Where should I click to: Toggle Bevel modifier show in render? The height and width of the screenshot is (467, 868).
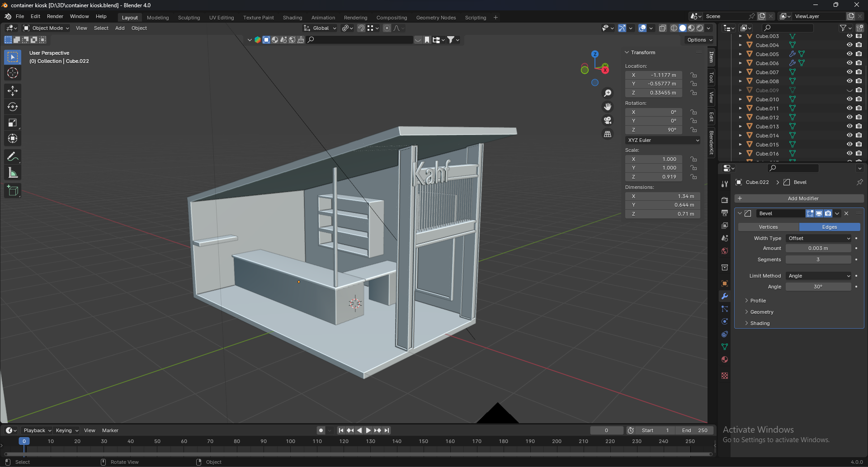pos(828,213)
